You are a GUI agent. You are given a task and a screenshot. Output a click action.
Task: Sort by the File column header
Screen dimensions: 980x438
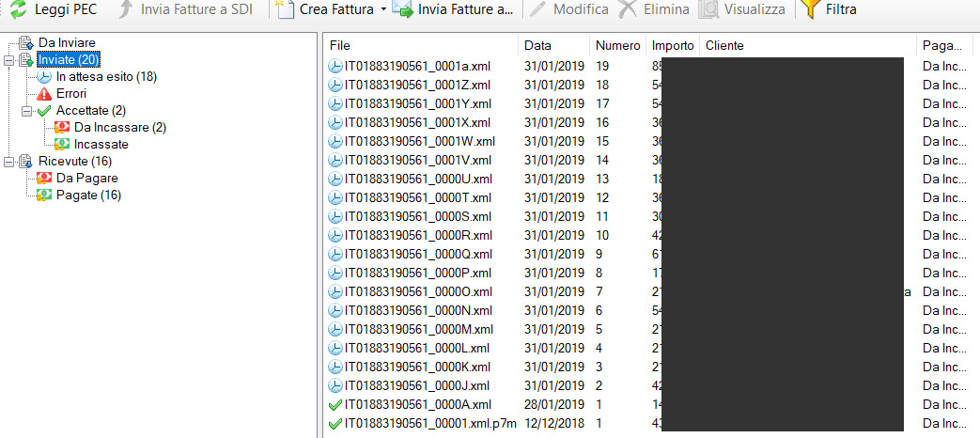pyautogui.click(x=421, y=46)
